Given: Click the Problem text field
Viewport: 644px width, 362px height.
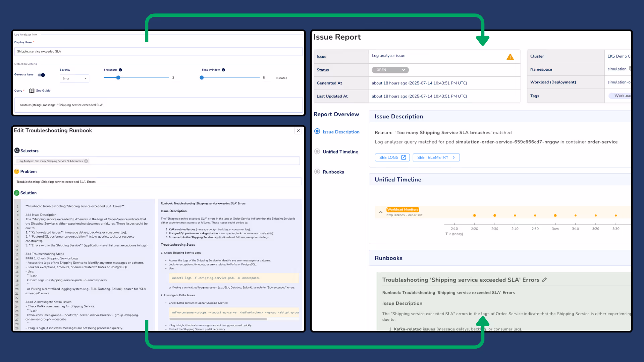Looking at the screenshot, I should coord(158,182).
